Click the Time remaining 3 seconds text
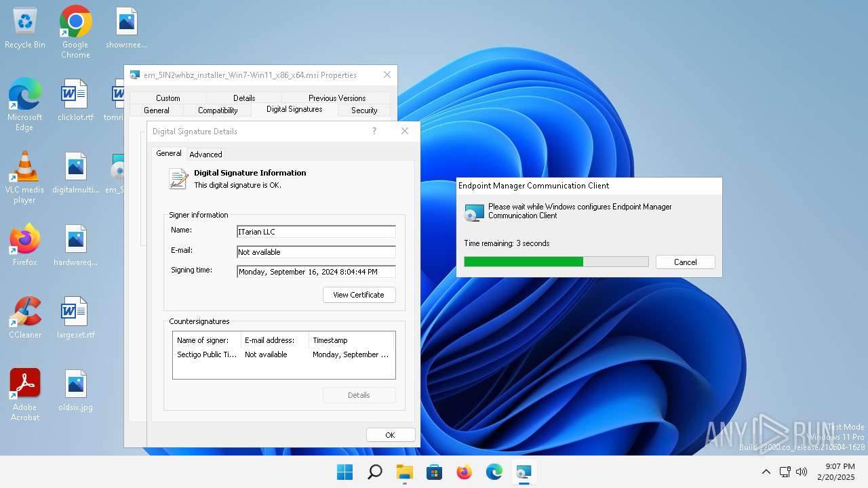Screen dimensions: 868x488 point(507,243)
